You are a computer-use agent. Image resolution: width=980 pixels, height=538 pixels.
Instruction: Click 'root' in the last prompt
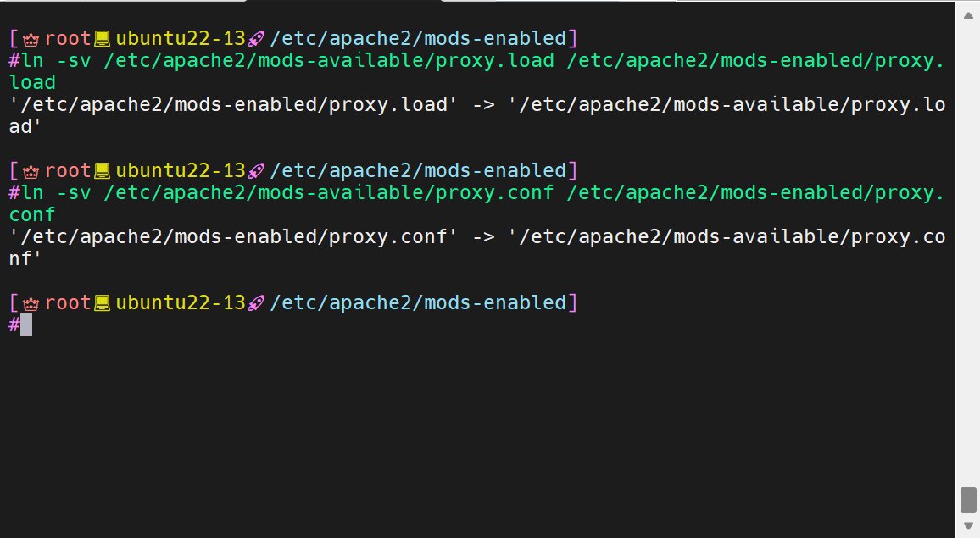pyautogui.click(x=68, y=303)
